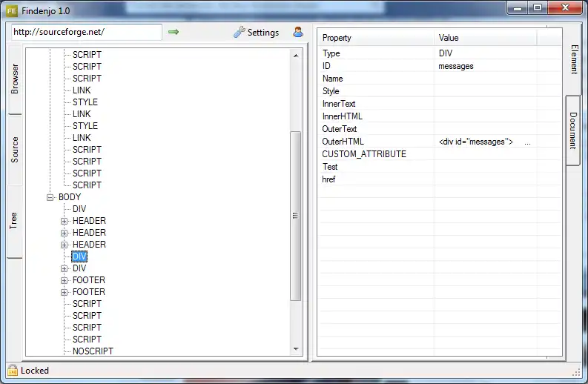Select the first STYLE tree item
Viewport: 588px width, 384px height.
[x=85, y=102]
